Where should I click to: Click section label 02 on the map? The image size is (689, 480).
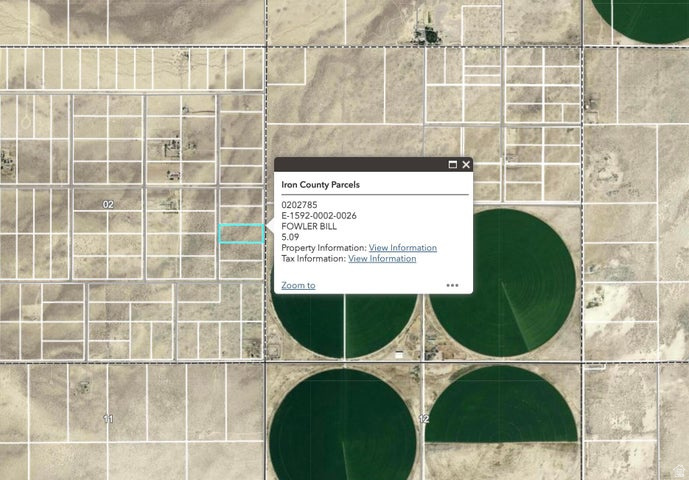(x=108, y=204)
